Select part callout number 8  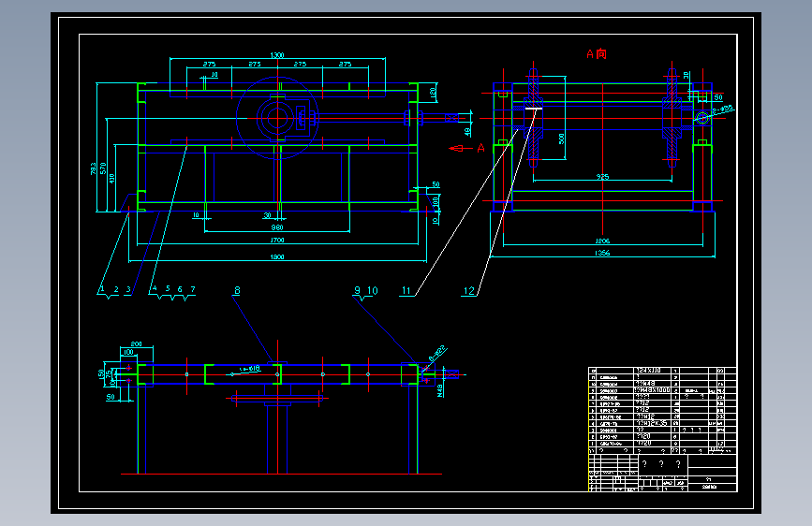click(x=237, y=290)
